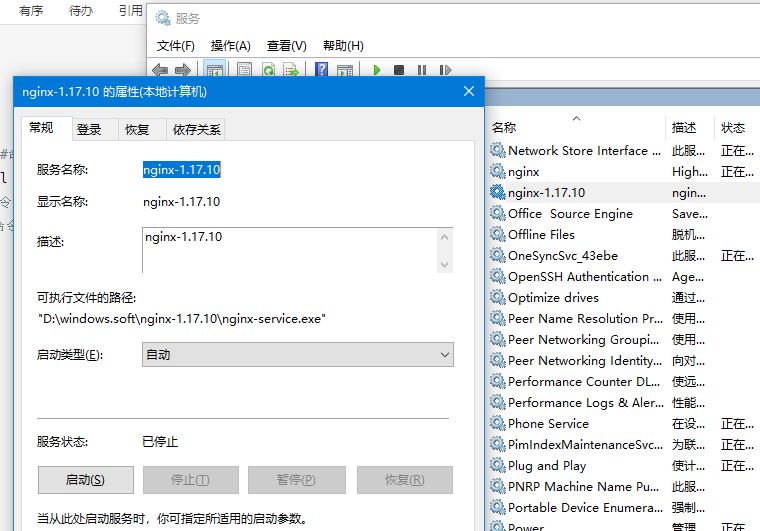Image resolution: width=760 pixels, height=531 pixels.
Task: Click inside the 描述 text box
Action: [290, 250]
